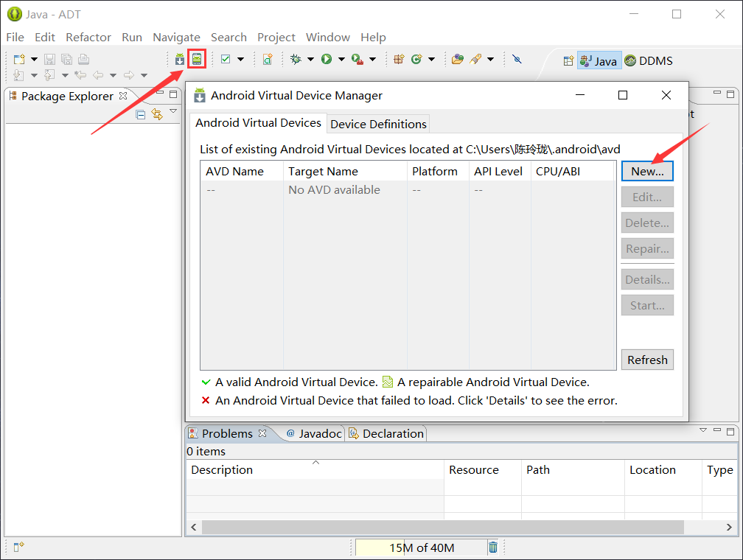Click the green Run icon
Viewport: 743px width, 560px height.
point(327,59)
